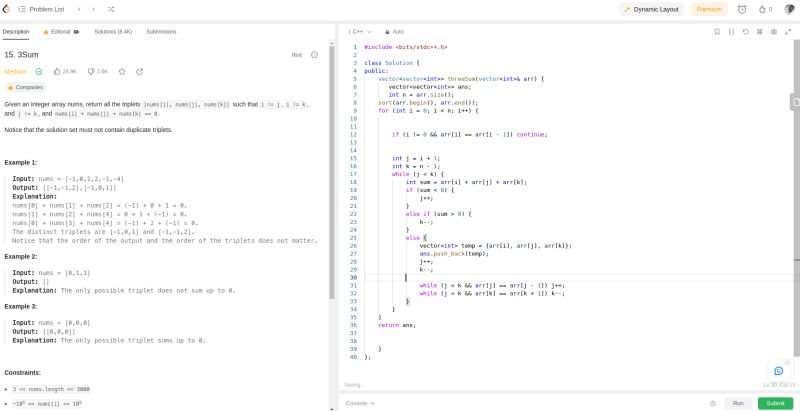
Task: Click the Output: [[-1,-1,2],[-1,0,1]] text
Action: (64, 188)
